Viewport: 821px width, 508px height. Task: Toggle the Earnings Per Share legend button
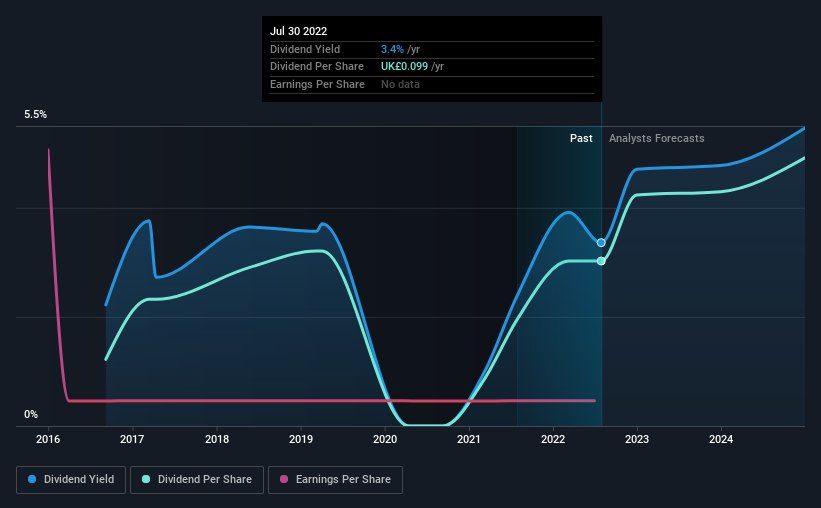[335, 480]
